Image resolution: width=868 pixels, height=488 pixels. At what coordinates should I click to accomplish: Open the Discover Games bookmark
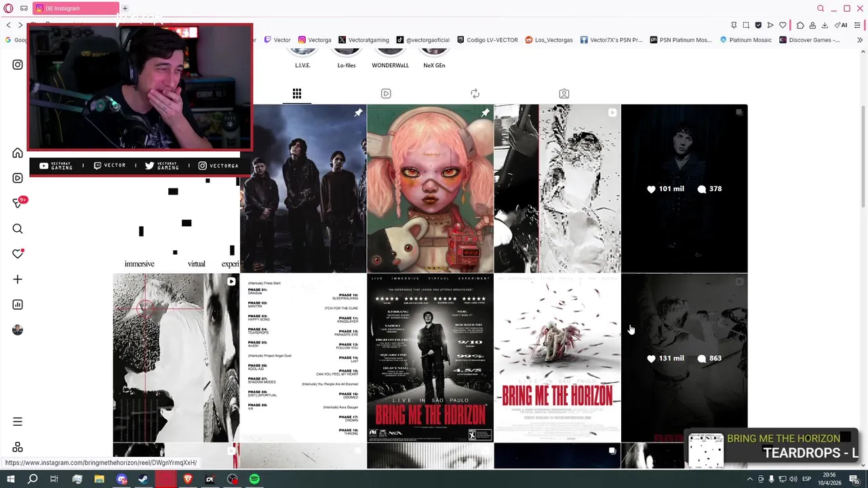coord(810,40)
